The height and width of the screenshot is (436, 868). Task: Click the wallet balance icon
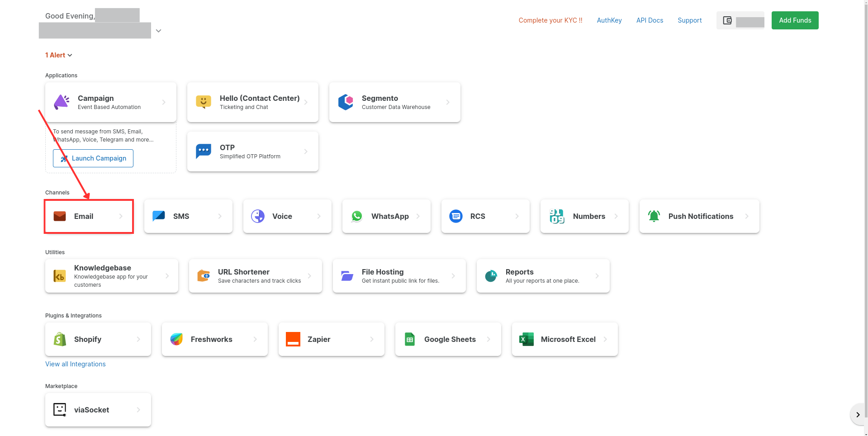point(727,20)
